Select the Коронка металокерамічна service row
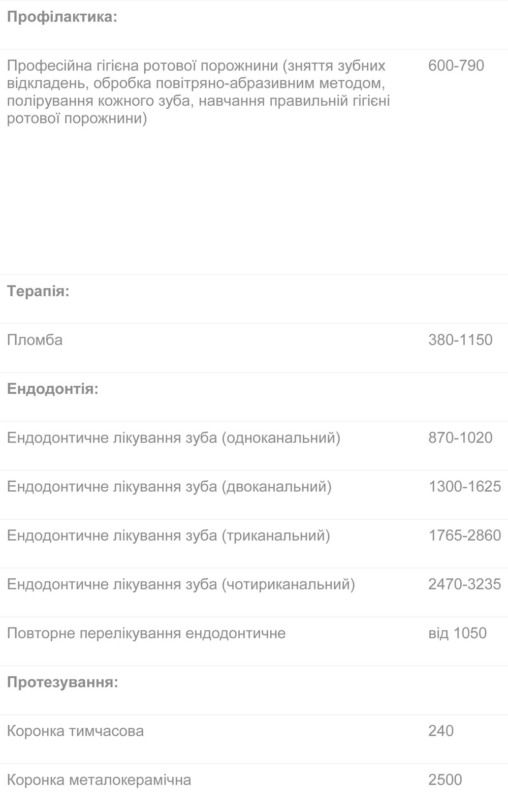Image resolution: width=508 pixels, height=812 pixels. [99, 779]
